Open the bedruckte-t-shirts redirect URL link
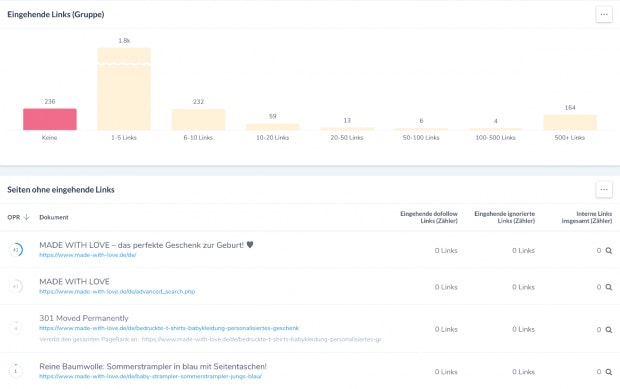This screenshot has height=389, width=620. [169, 328]
